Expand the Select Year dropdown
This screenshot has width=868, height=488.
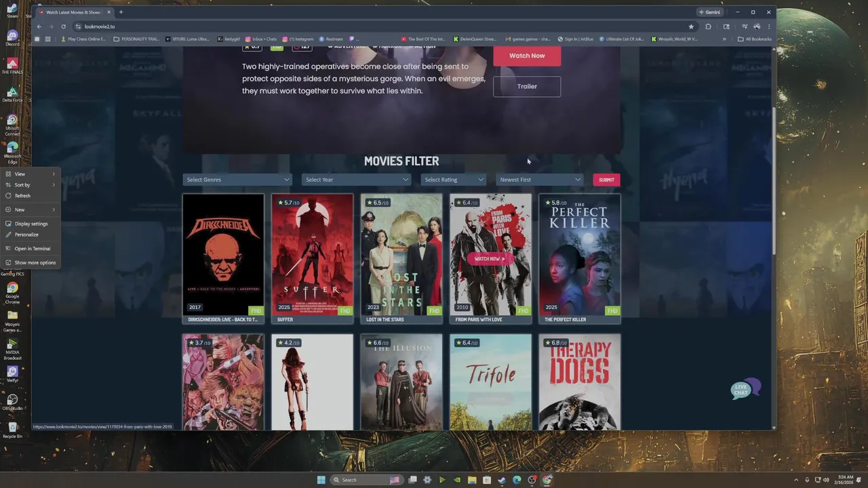tap(356, 180)
